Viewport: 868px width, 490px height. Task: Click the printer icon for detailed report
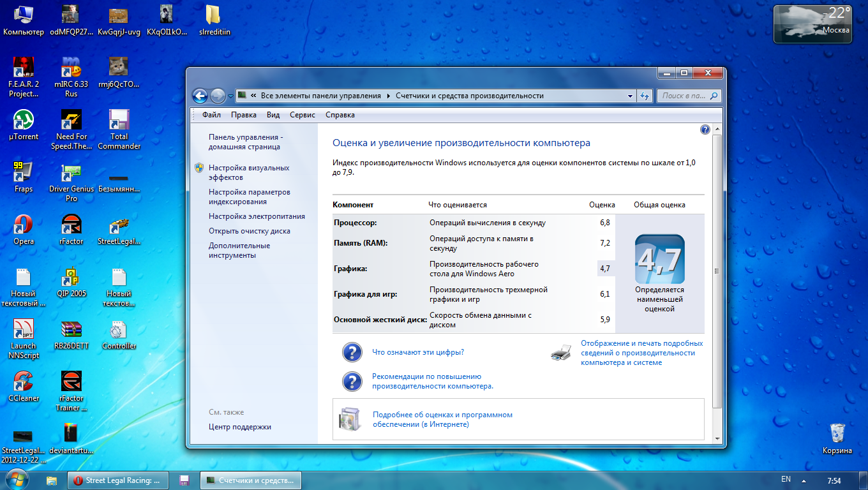coord(560,353)
